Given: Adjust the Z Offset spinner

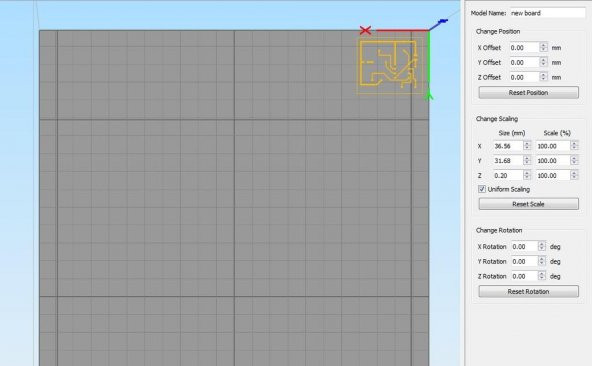Looking at the screenshot, I should pos(543,77).
